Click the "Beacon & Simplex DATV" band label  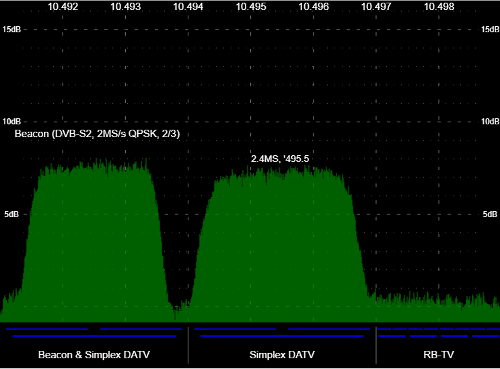click(94, 354)
